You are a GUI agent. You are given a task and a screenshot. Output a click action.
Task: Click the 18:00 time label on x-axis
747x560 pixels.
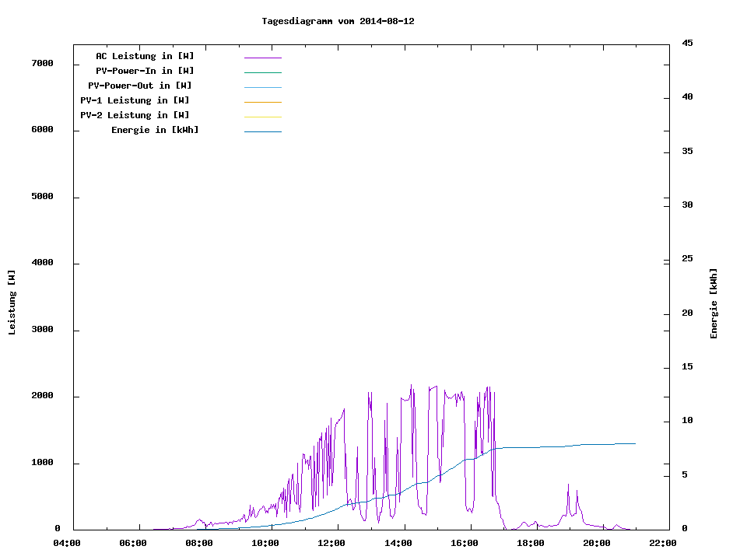tap(531, 543)
